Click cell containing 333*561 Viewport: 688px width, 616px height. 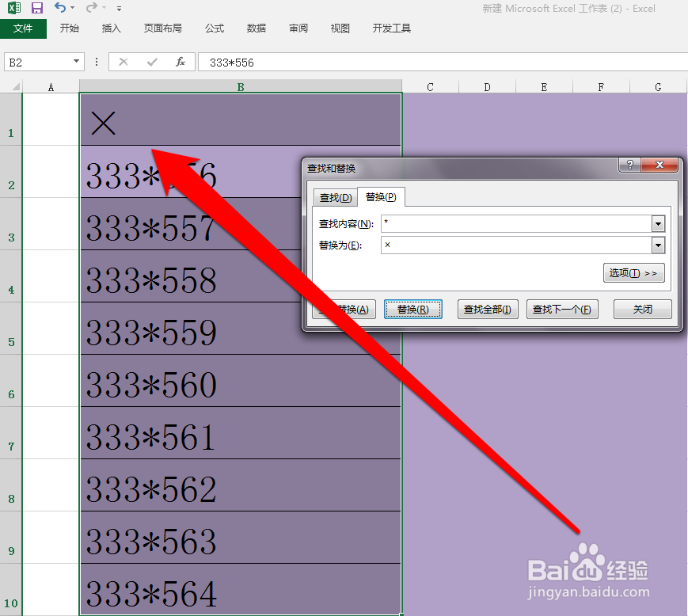[241, 432]
